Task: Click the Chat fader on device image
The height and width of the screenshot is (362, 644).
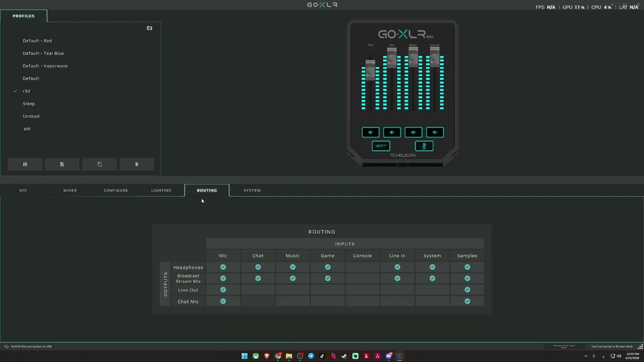Action: pyautogui.click(x=392, y=57)
